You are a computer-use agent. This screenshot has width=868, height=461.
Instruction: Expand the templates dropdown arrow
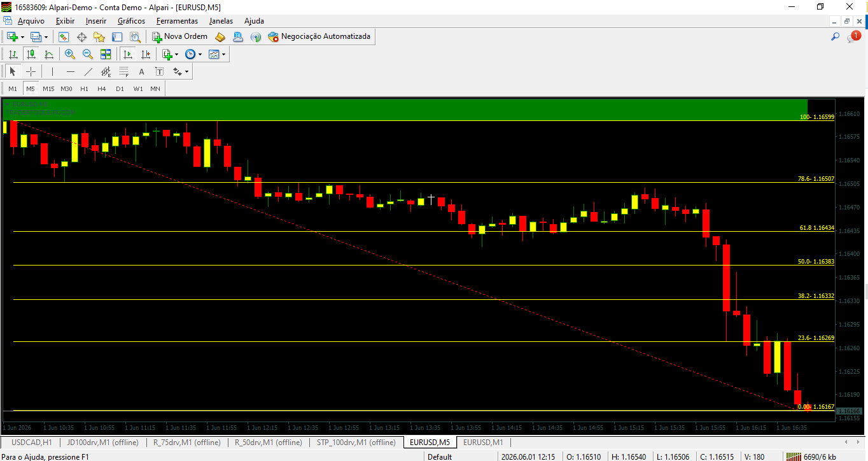223,54
